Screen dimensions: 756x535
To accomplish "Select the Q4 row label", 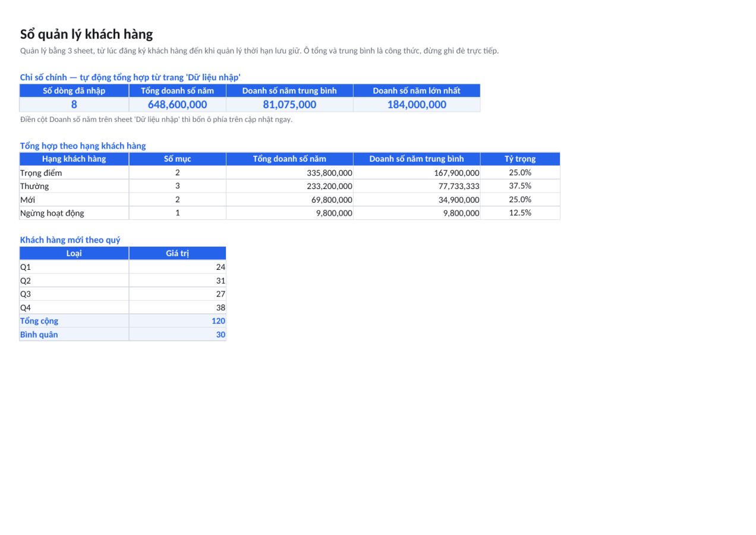I will (74, 307).
